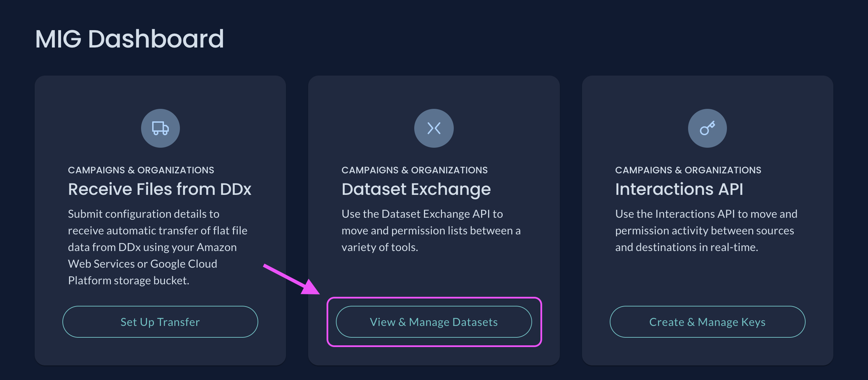The height and width of the screenshot is (380, 868).
Task: Open View & Manage Datasets
Action: point(434,322)
